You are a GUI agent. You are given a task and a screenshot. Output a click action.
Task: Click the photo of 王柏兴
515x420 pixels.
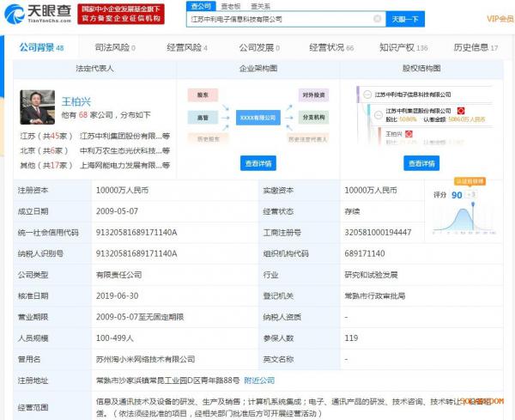(x=38, y=107)
